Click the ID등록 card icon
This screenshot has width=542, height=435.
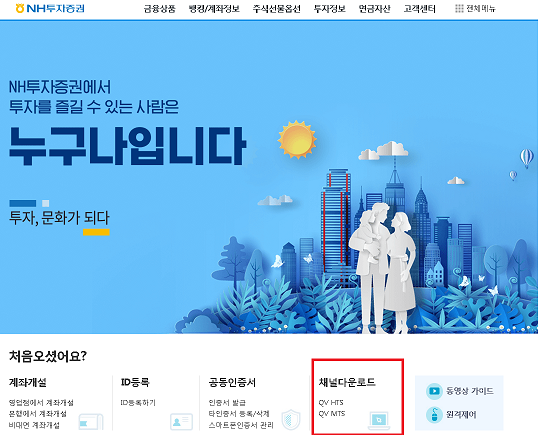pyautogui.click(x=181, y=421)
